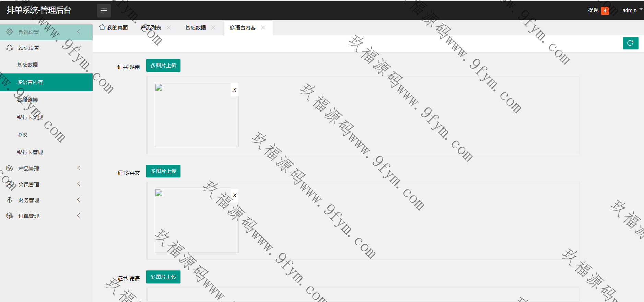Remove the English certificate image with X
644x302 pixels.
(x=234, y=196)
